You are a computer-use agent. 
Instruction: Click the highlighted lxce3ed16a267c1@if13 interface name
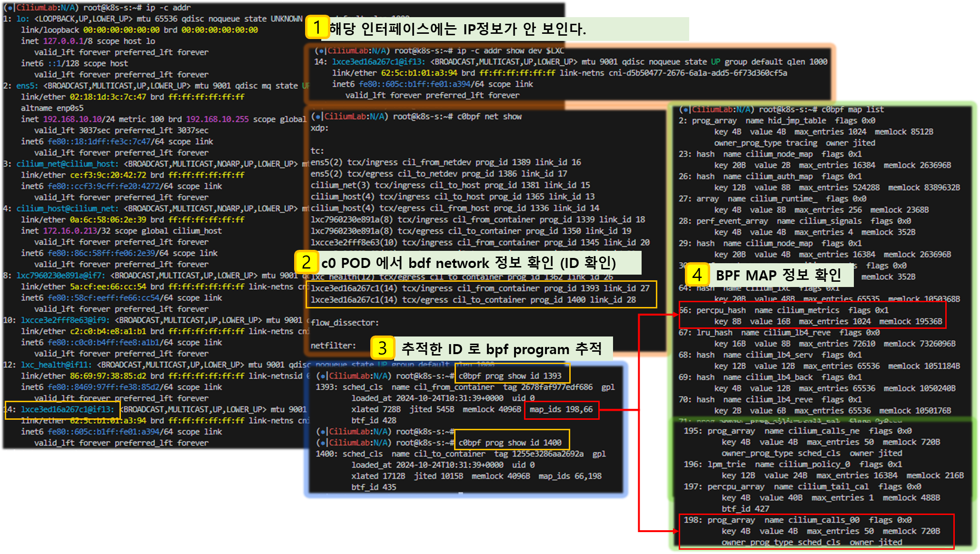pos(67,409)
